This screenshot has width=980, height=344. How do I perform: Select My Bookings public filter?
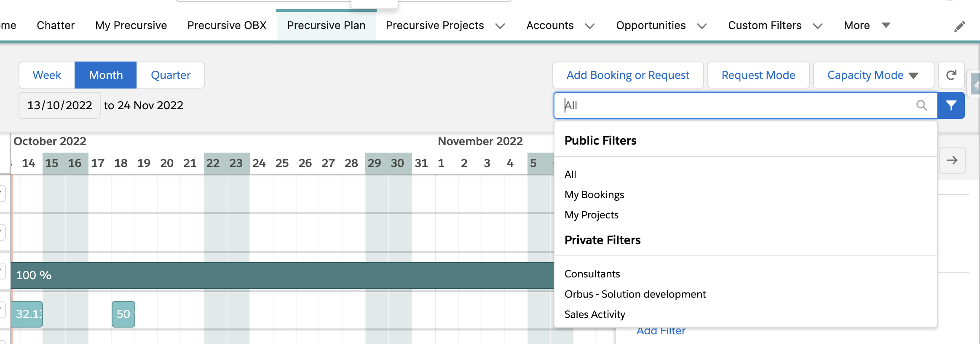tap(594, 195)
